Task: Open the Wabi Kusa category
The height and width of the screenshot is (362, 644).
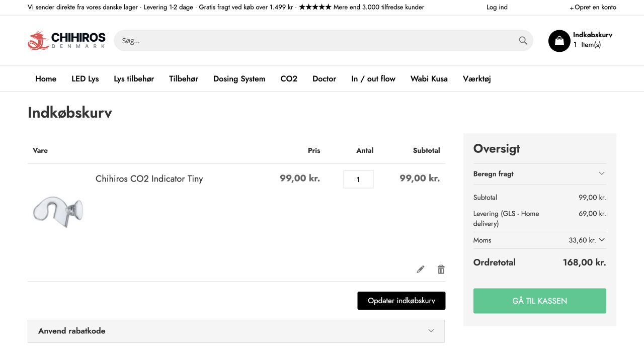Action: click(429, 78)
